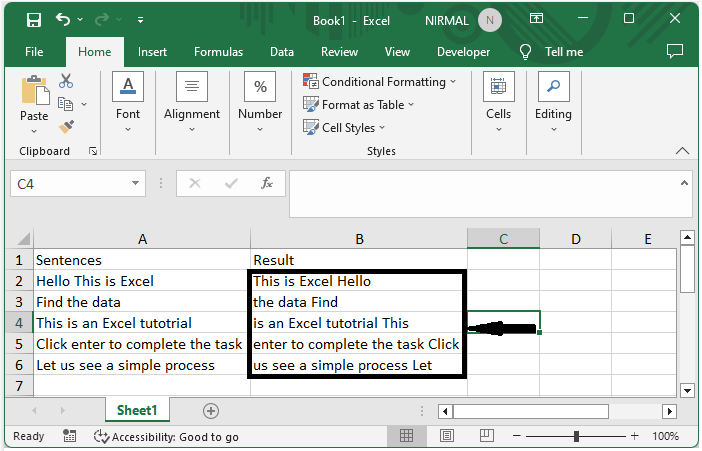The height and width of the screenshot is (451, 702).
Task: Select cell 'Let us see a simple process'
Action: [x=142, y=365]
